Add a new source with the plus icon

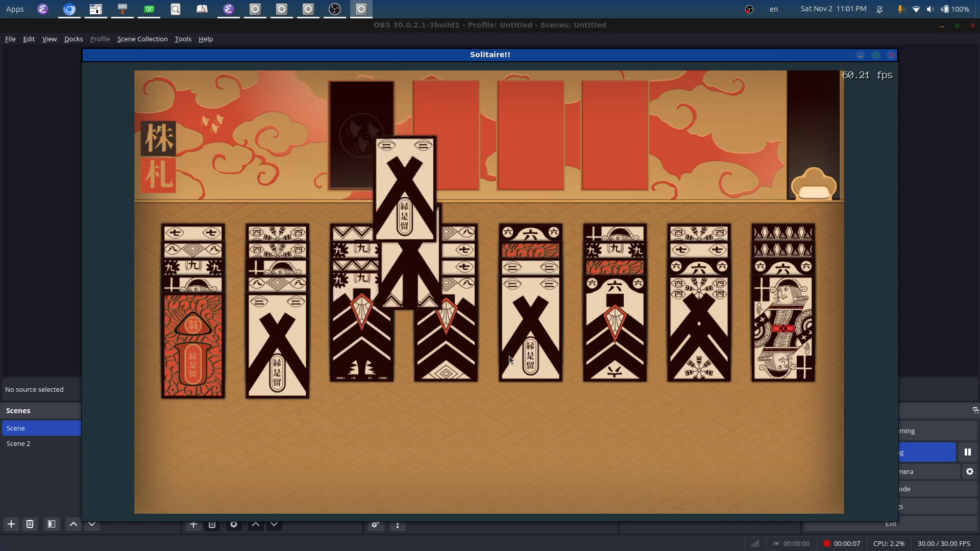[193, 524]
